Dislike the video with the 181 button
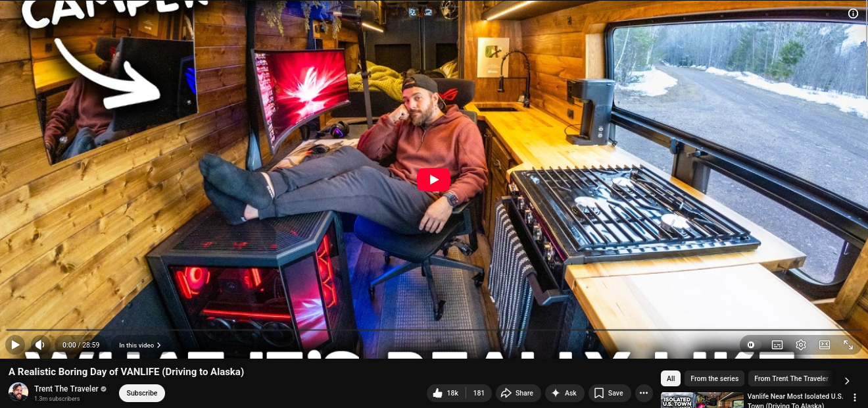This screenshot has width=868, height=408. point(479,393)
